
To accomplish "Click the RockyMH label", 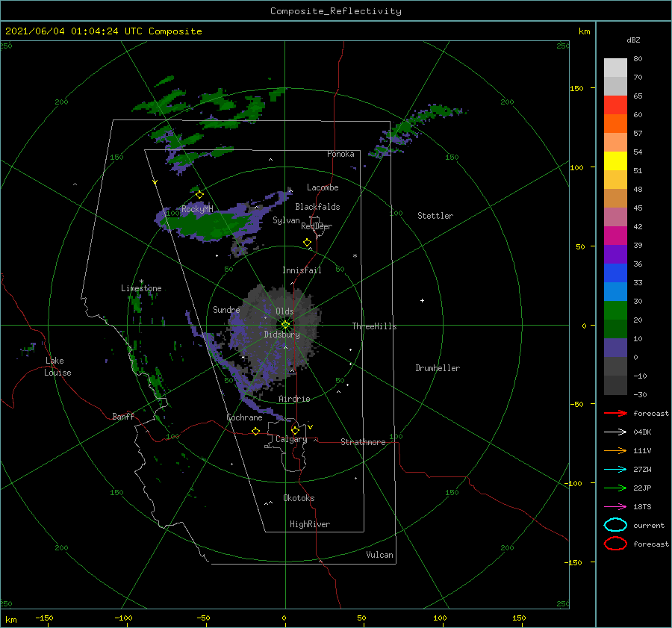I will [x=197, y=209].
